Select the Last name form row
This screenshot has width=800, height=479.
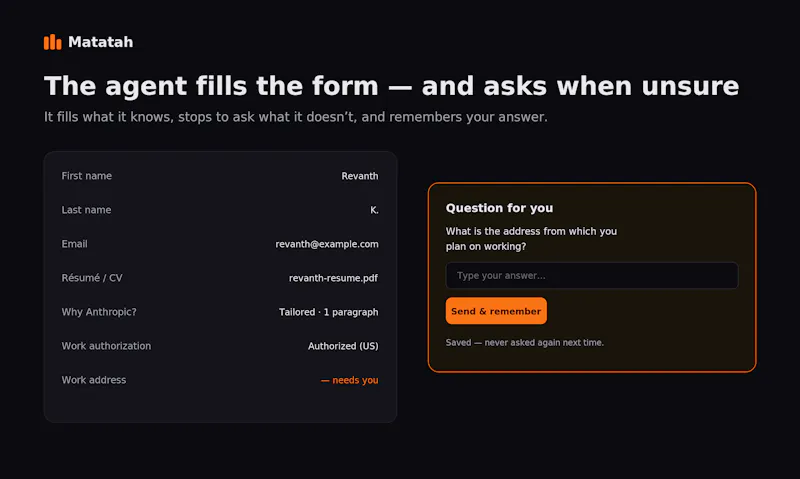point(220,210)
